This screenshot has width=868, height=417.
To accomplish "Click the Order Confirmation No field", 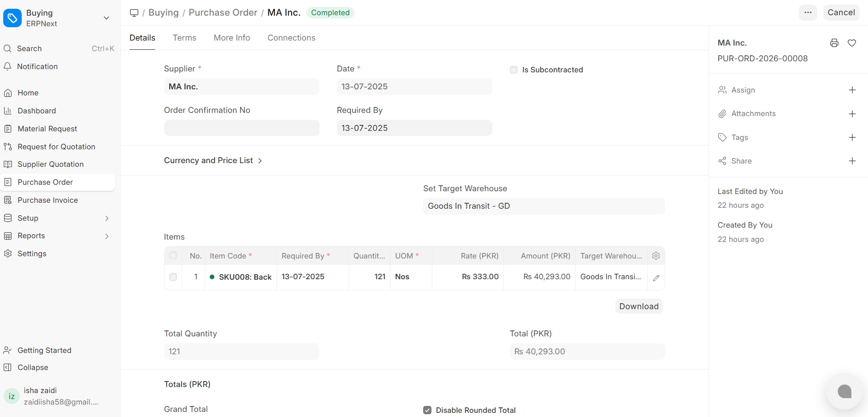I will 242,128.
